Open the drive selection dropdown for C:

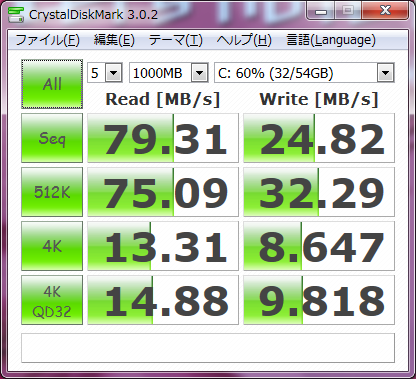coord(304,73)
